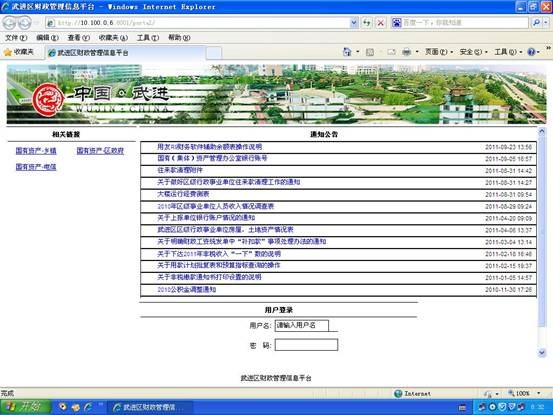Expand command bar overflow chevron
This screenshot has height=415, width=553.
(x=548, y=48)
